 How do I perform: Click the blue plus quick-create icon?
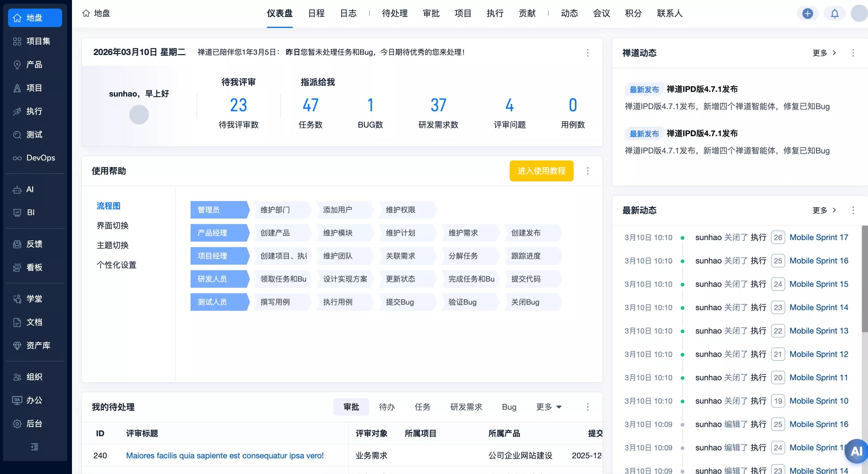(x=807, y=14)
